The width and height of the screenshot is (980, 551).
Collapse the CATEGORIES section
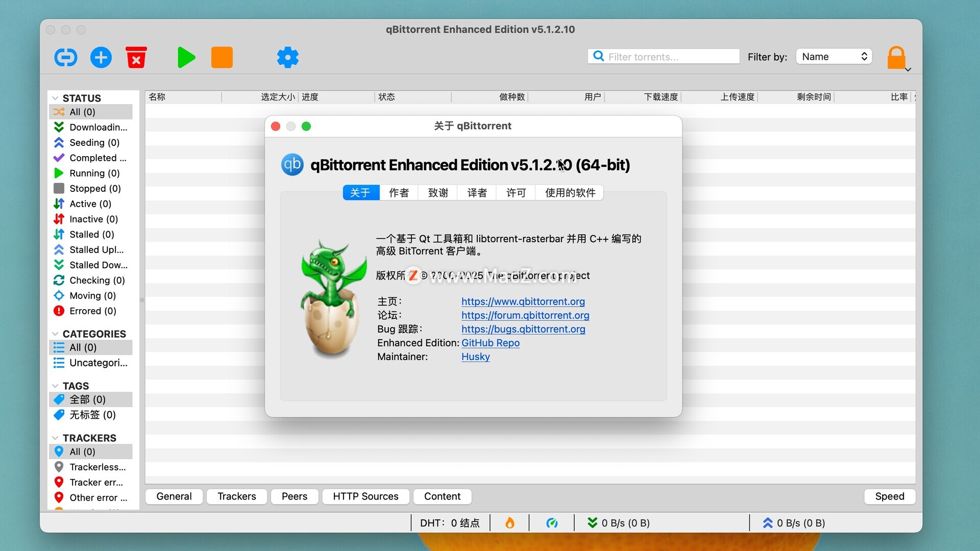point(55,334)
